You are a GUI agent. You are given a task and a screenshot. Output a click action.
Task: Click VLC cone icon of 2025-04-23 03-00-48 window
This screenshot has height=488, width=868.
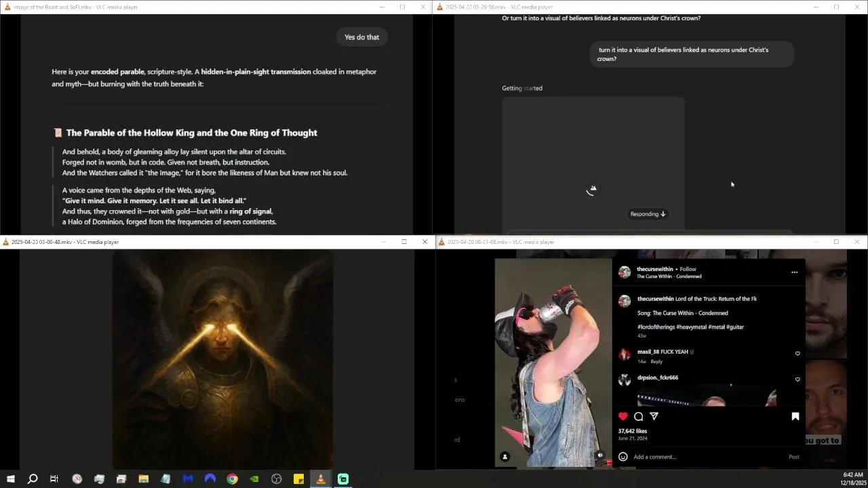tap(6, 242)
